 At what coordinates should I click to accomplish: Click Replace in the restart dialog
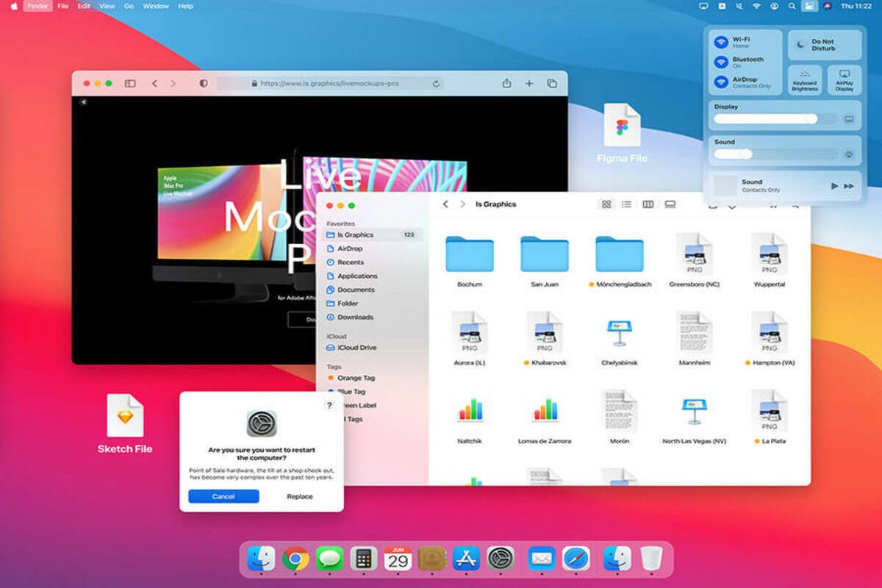click(299, 496)
